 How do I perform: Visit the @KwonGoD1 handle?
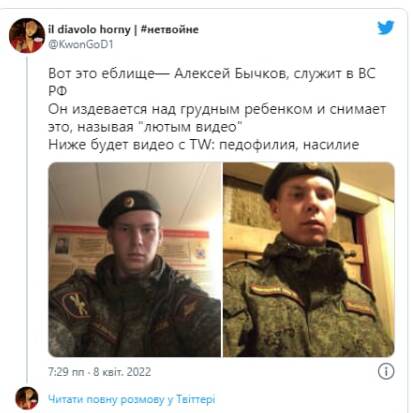point(81,44)
